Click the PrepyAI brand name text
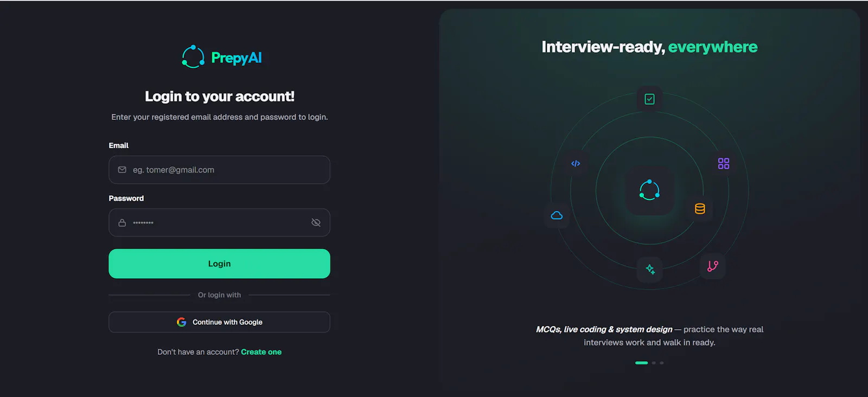This screenshot has width=868, height=397. click(x=237, y=58)
